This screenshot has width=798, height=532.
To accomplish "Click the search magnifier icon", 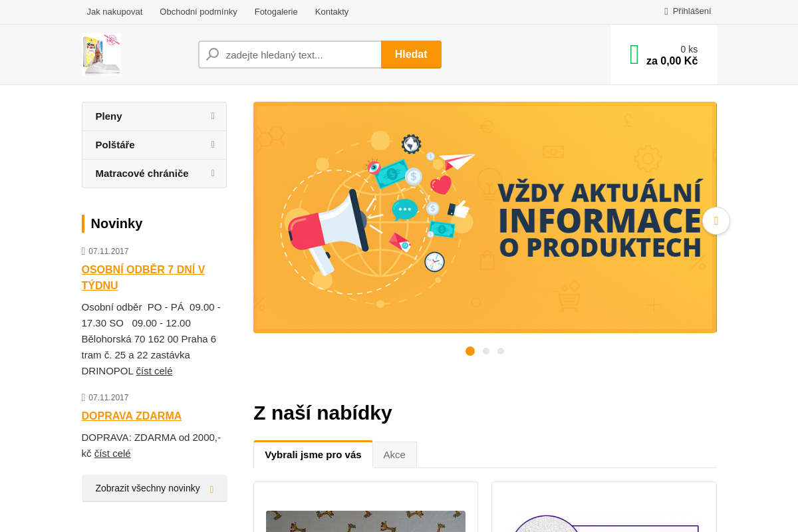I will tap(212, 54).
